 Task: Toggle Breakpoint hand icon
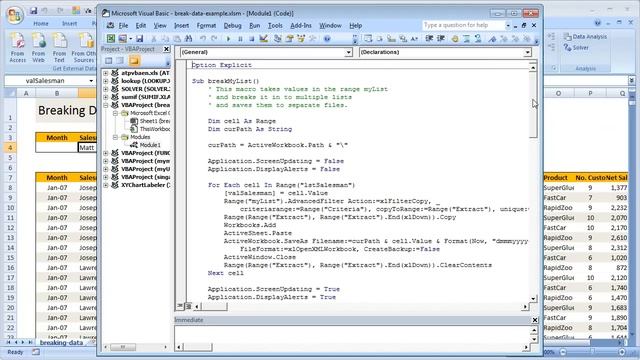click(455, 39)
